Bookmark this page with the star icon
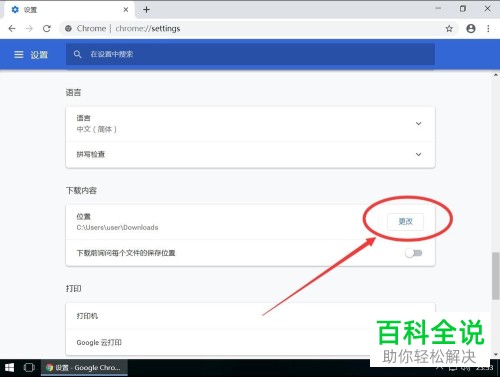Screen dimensions: 500x377 click(x=449, y=29)
